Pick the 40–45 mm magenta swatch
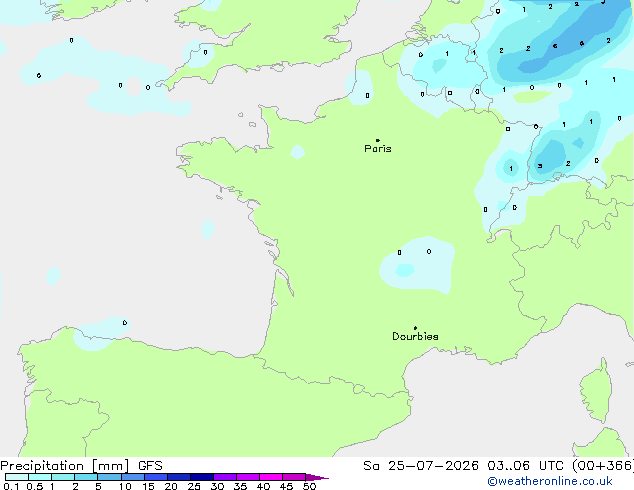The image size is (634, 490). point(271,477)
